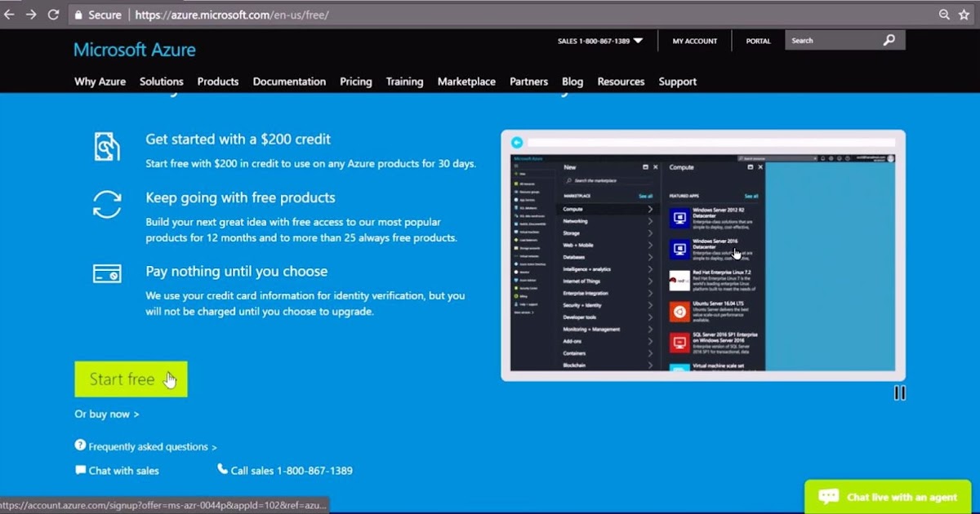Screen dimensions: 980x514
Task: Expand the Compute category chevron in the marketplace
Action: 649,209
